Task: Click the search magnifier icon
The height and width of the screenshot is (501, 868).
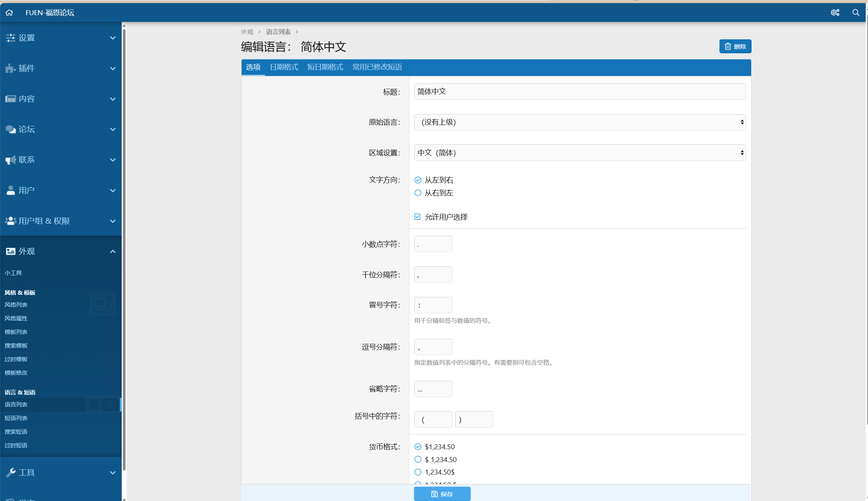Action: [x=856, y=12]
